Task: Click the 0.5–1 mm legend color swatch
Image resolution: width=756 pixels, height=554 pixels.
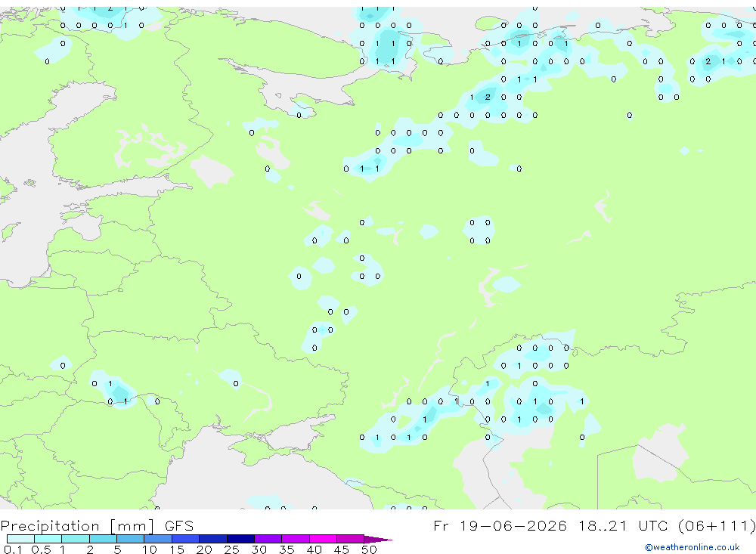Action: tap(48, 539)
